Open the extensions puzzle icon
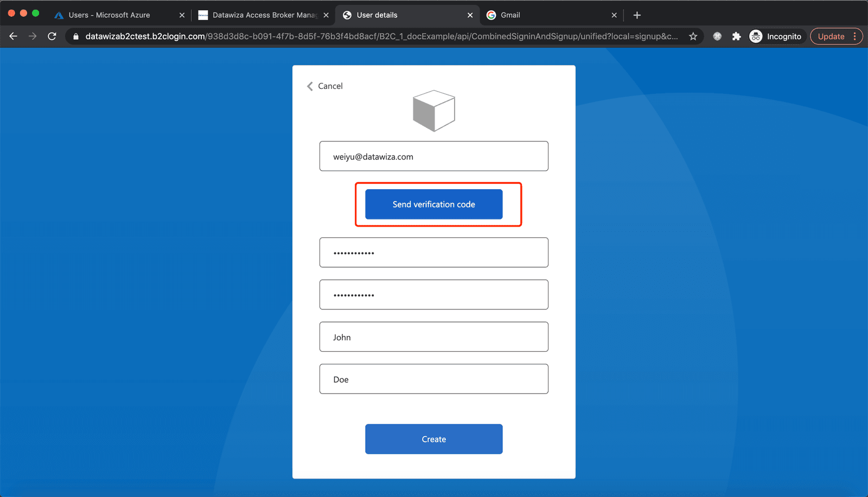The width and height of the screenshot is (868, 497). [736, 36]
